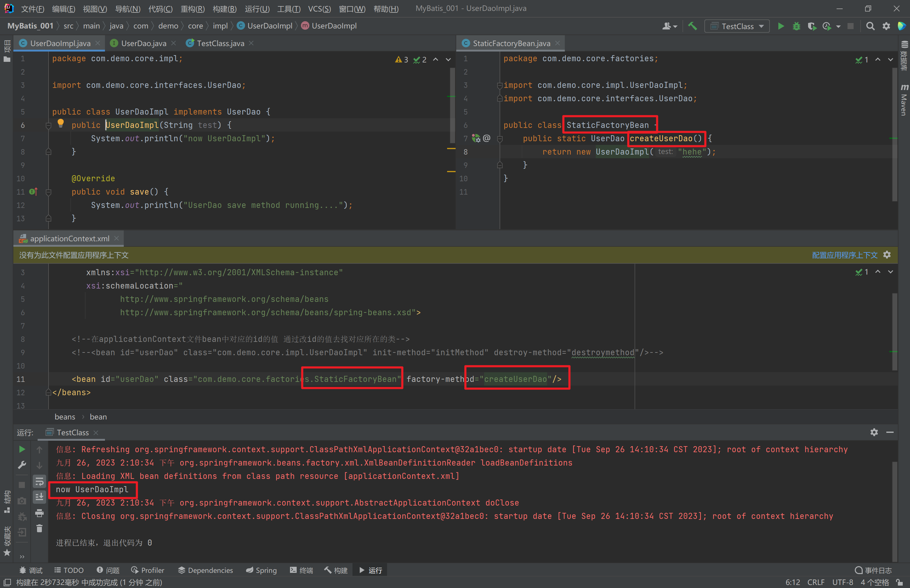Open the 重构(R) refactor menu
Image resolution: width=910 pixels, height=588 pixels.
[x=193, y=9]
